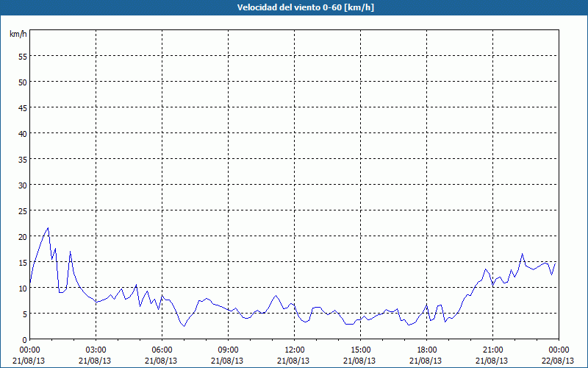Click the '10' y-axis label
Viewport: 588px width, 368px height.
(23, 288)
